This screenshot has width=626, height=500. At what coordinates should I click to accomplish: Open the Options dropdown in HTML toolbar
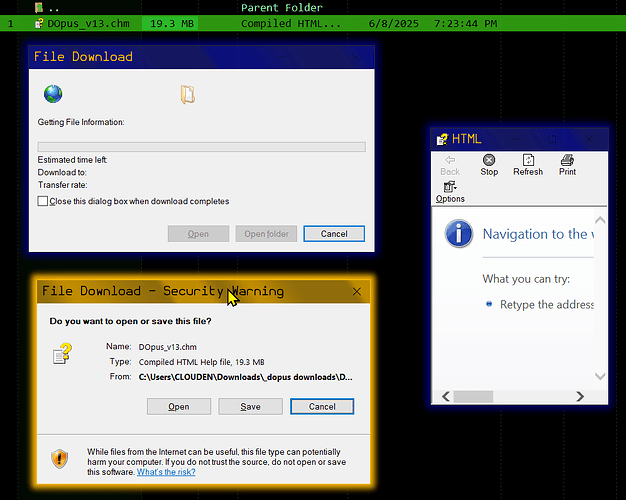pos(450,192)
